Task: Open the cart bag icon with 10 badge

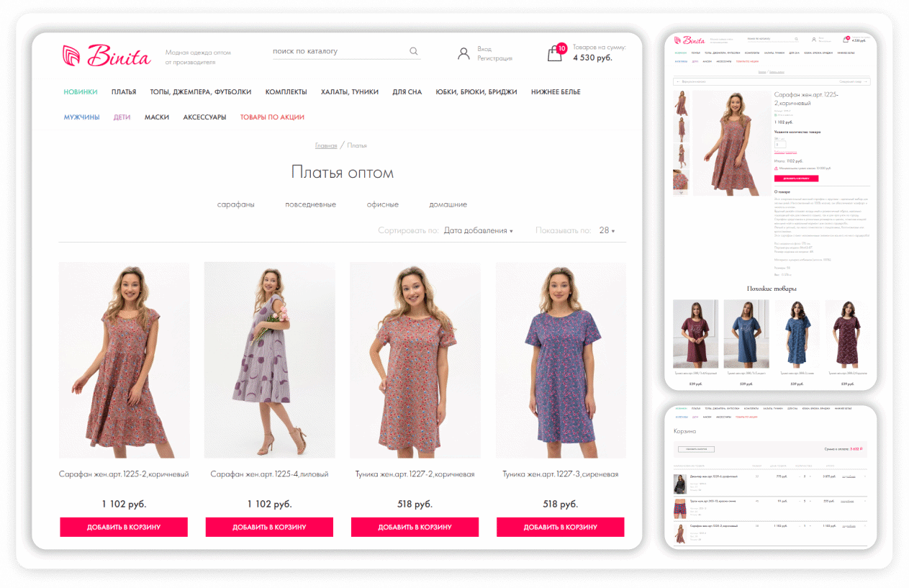Action: point(555,53)
